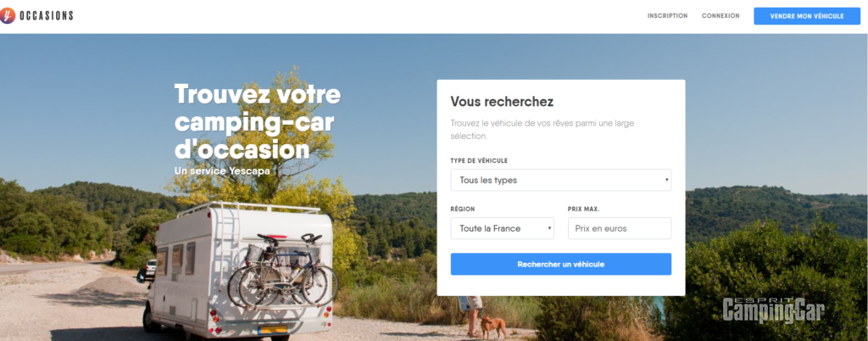Click the Un service Yescapa subtitle
The image size is (868, 341).
pyautogui.click(x=222, y=171)
